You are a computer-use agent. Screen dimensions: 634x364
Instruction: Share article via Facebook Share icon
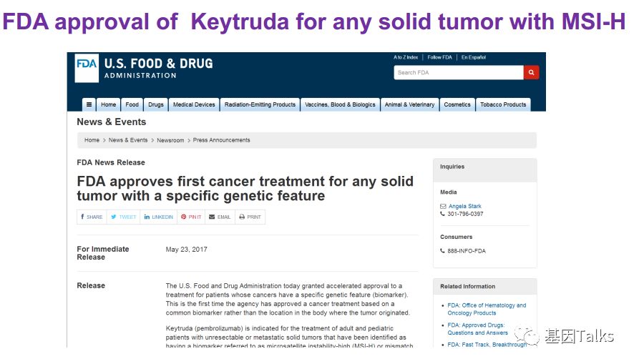(x=92, y=217)
